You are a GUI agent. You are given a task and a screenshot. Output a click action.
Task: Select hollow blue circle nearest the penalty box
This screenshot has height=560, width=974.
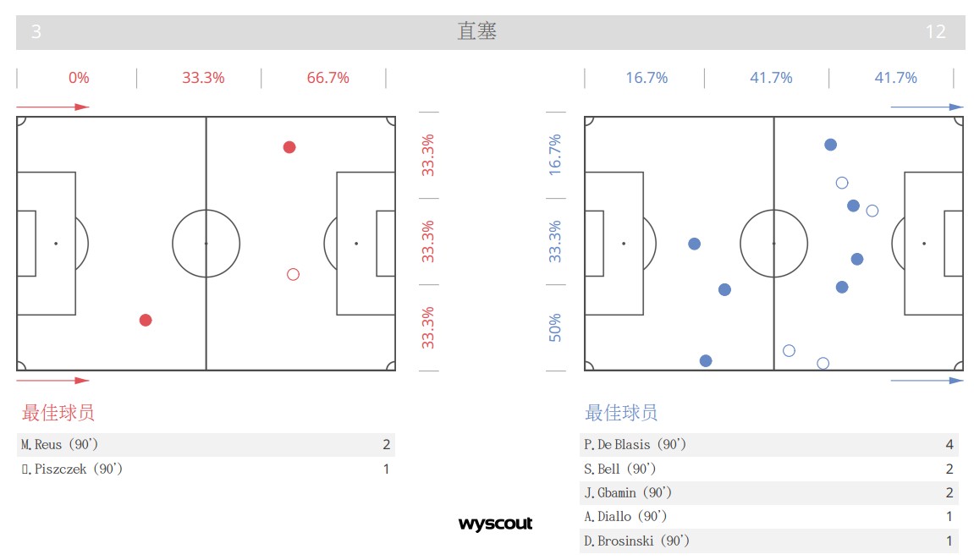tap(872, 211)
